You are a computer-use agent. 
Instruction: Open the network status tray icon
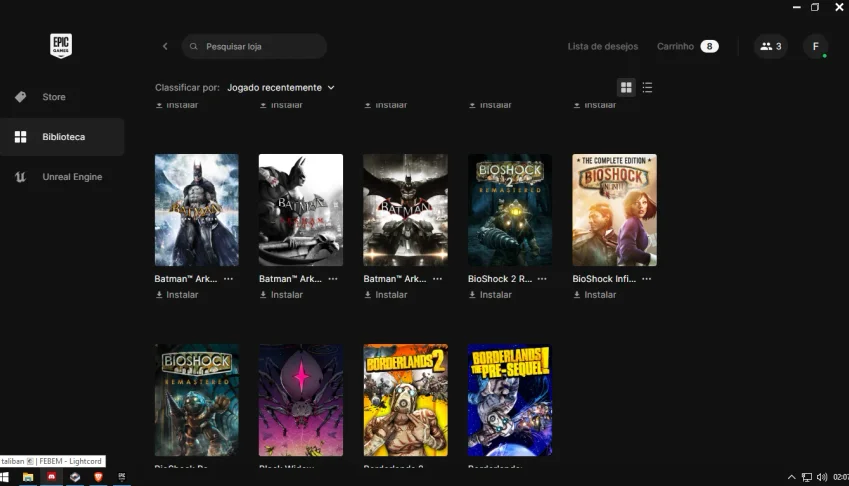[807, 477]
